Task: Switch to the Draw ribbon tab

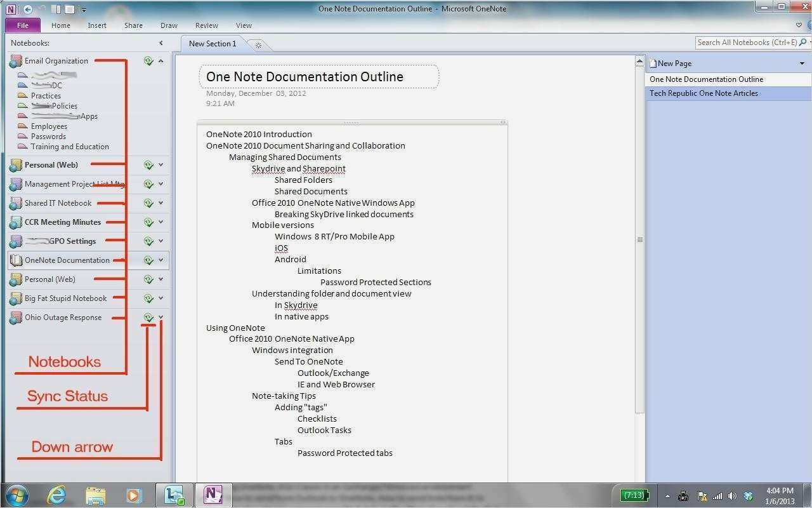Action: [169, 25]
